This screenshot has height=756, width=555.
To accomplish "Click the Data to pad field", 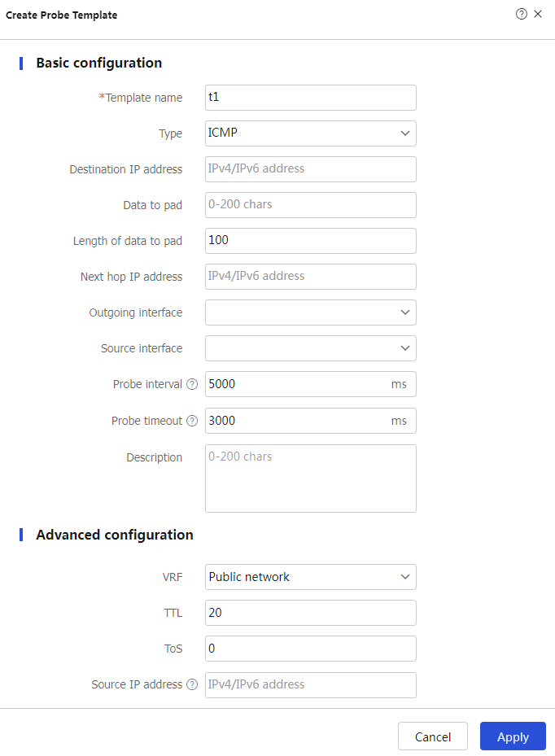I will tap(310, 205).
